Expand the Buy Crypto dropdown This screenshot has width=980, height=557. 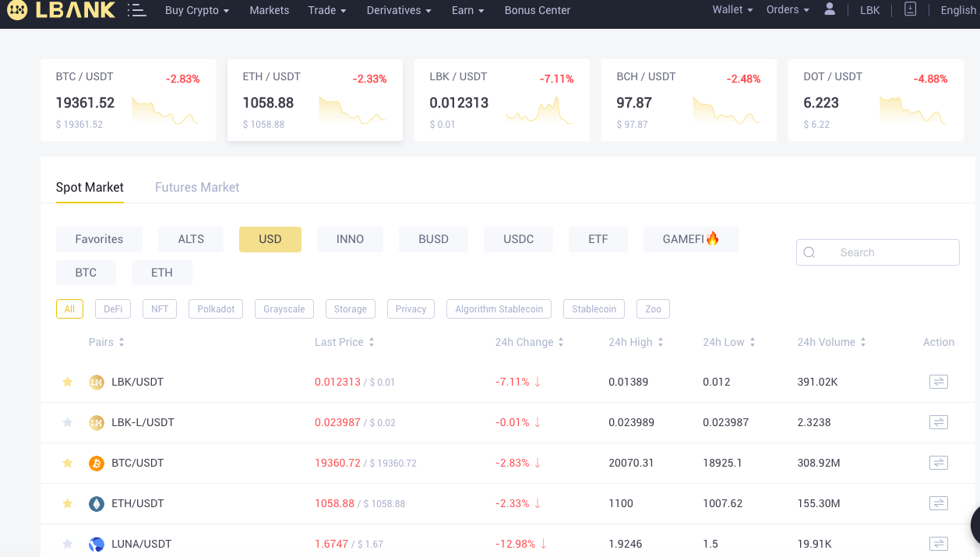197,10
